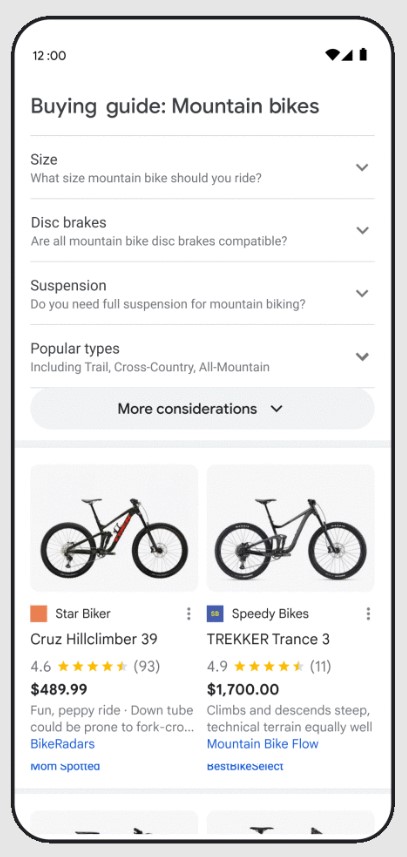Open three-dot menu for Star Biker listing
The width and height of the screenshot is (407, 857).
188,614
